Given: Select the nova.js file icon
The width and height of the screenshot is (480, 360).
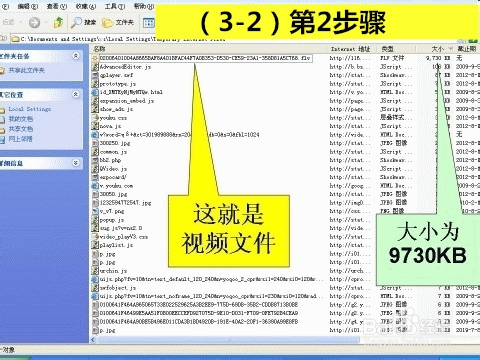Looking at the screenshot, I should [95, 126].
